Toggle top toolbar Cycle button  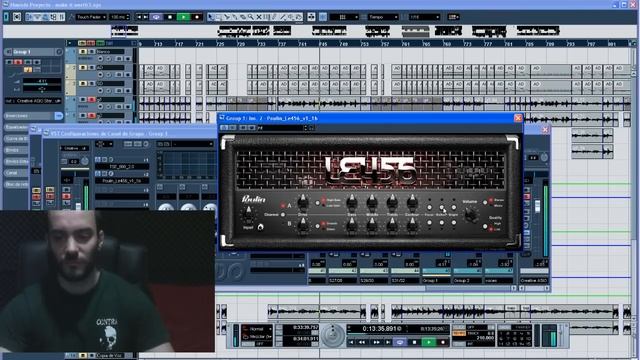[x=156, y=17]
